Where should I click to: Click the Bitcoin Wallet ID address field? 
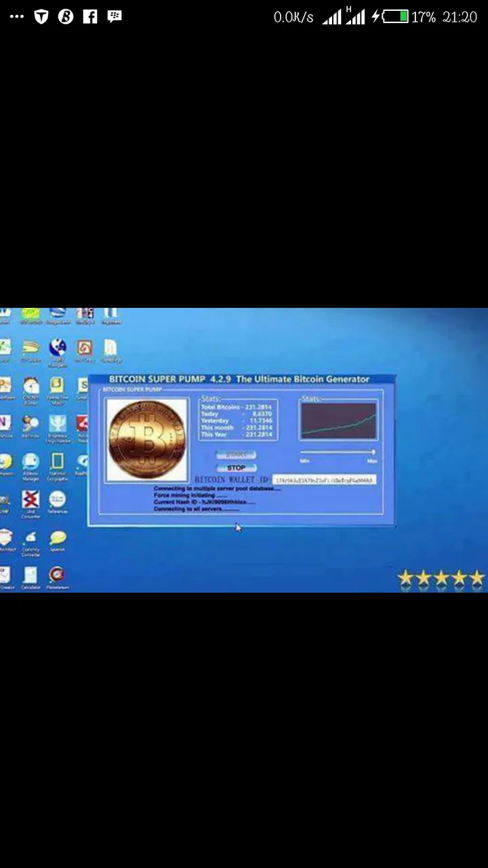pyautogui.click(x=324, y=480)
